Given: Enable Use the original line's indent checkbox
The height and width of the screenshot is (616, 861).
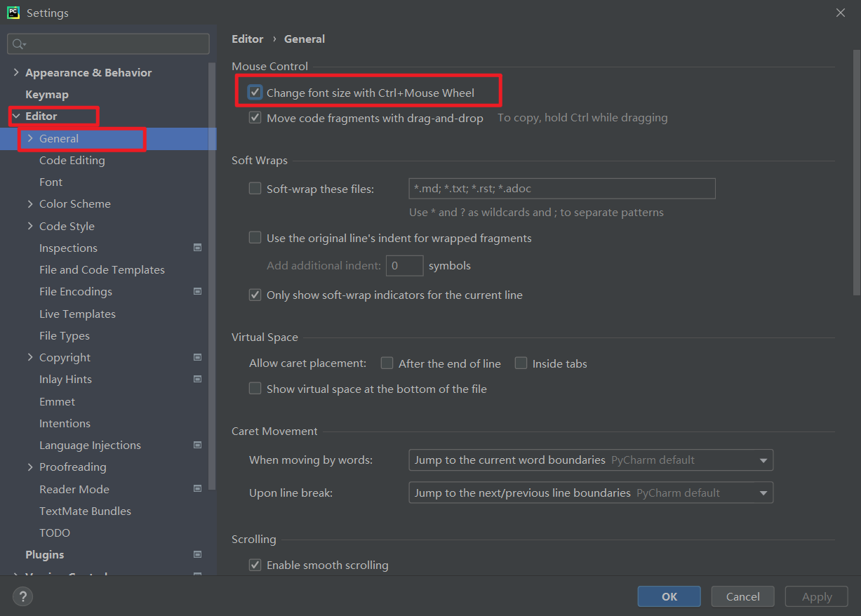Looking at the screenshot, I should click(x=255, y=238).
